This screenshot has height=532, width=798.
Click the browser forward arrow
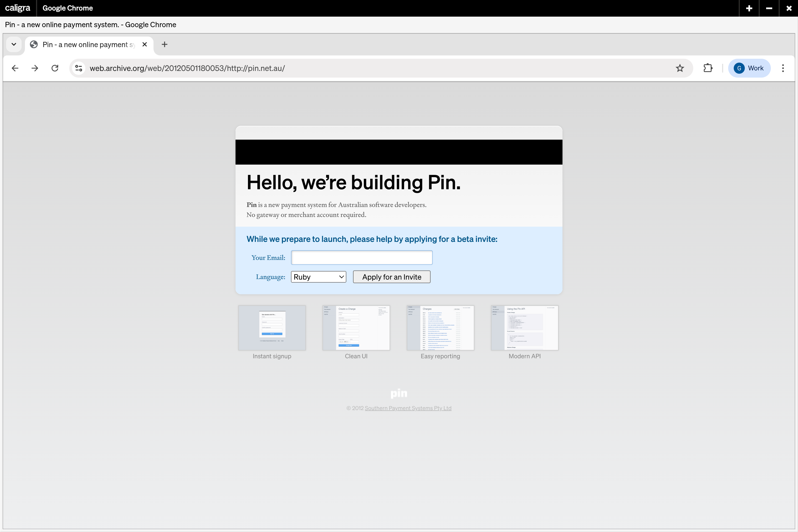[x=35, y=68]
